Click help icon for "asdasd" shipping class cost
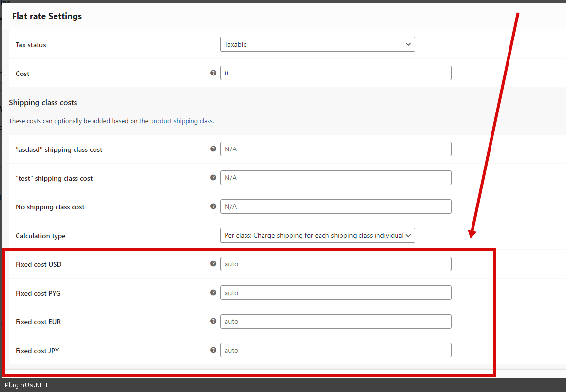This screenshot has width=566, height=392. 213,149
